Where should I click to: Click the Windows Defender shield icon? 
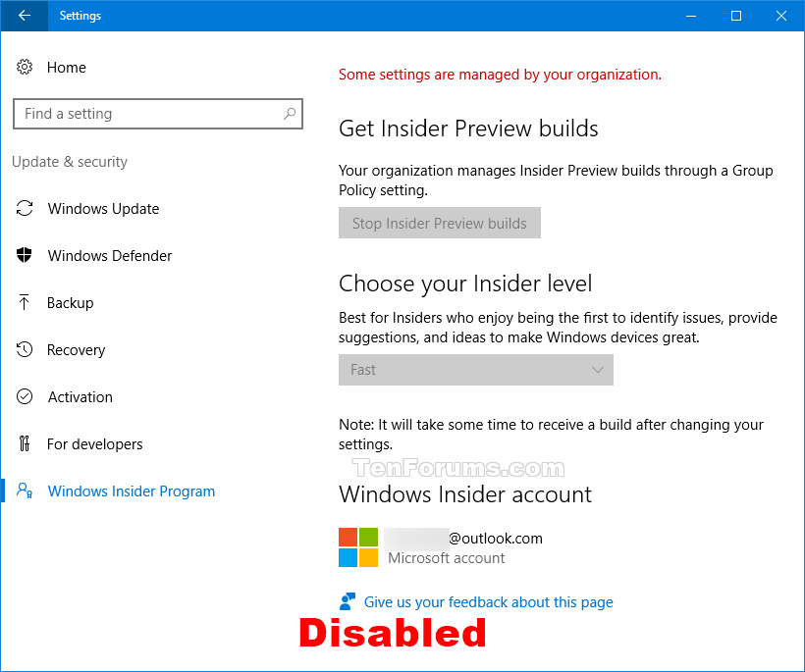pyautogui.click(x=25, y=255)
